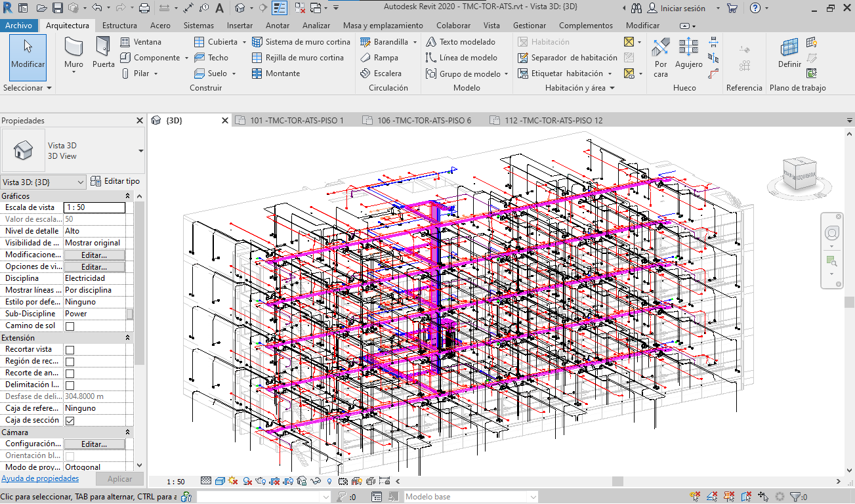
Task: Open the Sistemas ribbon tab
Action: (x=198, y=26)
